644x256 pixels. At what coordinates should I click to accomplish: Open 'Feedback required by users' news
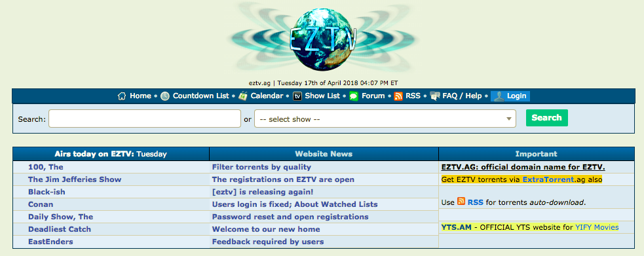[268, 242]
